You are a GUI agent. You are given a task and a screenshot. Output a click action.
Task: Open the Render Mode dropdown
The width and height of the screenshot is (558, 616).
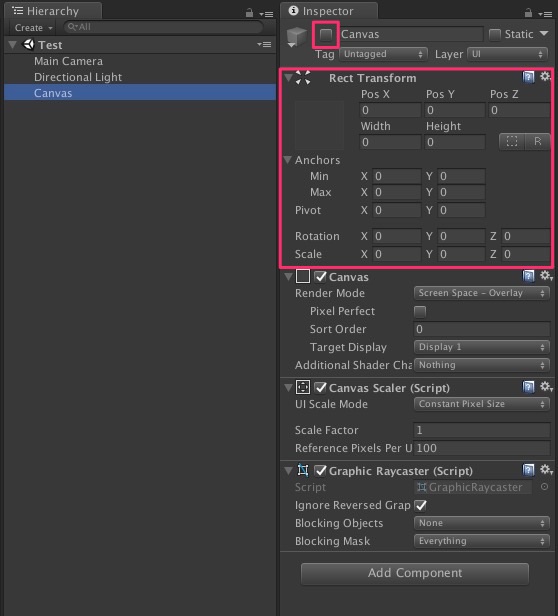click(x=482, y=293)
